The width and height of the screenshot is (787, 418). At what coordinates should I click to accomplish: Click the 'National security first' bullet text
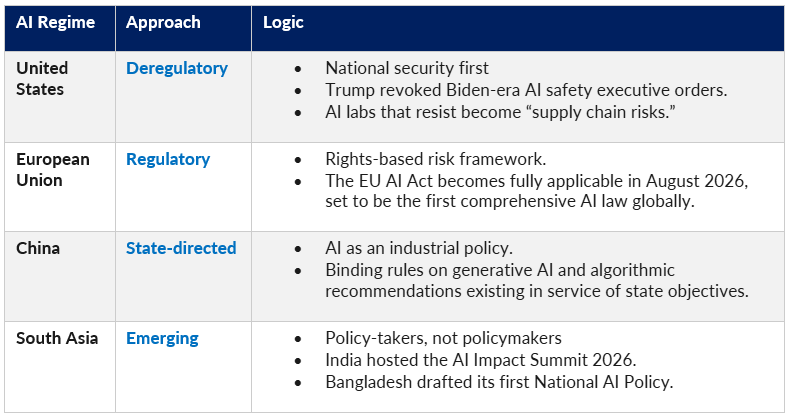coord(407,68)
